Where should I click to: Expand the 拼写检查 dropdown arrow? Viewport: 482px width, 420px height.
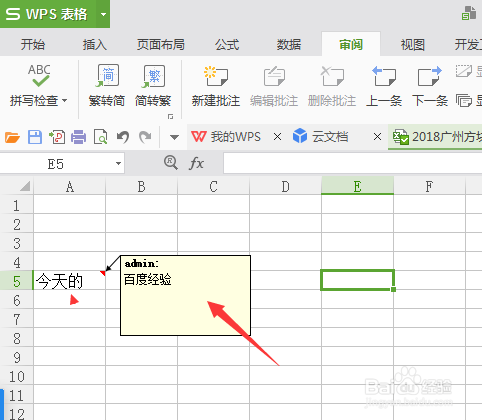[65, 100]
